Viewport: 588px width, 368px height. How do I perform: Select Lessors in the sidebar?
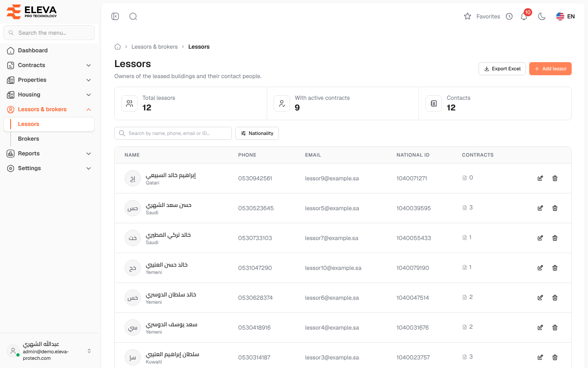[x=49, y=124]
